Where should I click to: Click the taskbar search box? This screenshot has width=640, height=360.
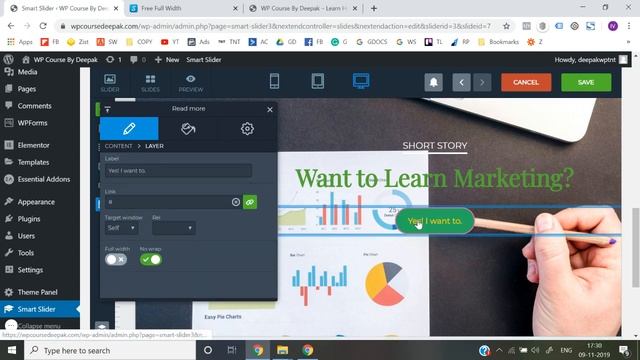click(110, 350)
